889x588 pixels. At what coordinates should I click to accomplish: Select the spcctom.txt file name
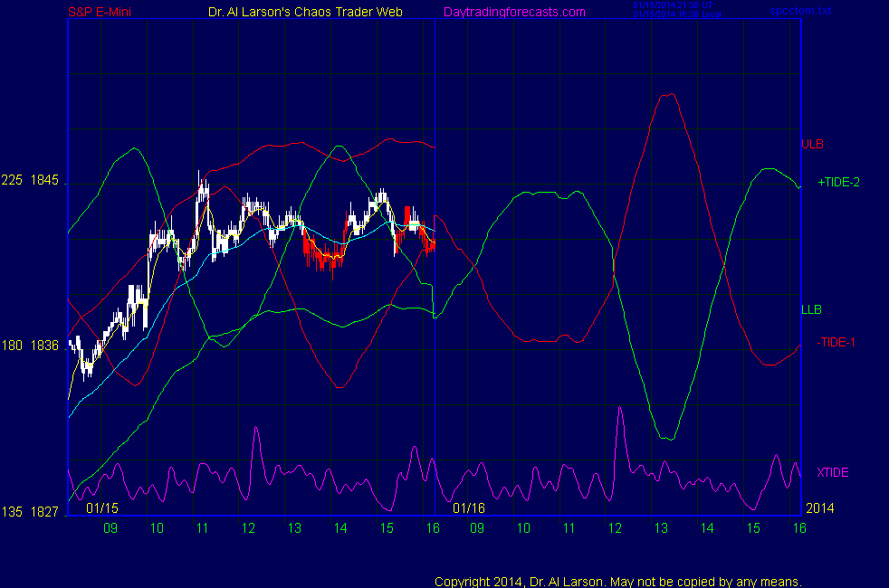point(800,11)
